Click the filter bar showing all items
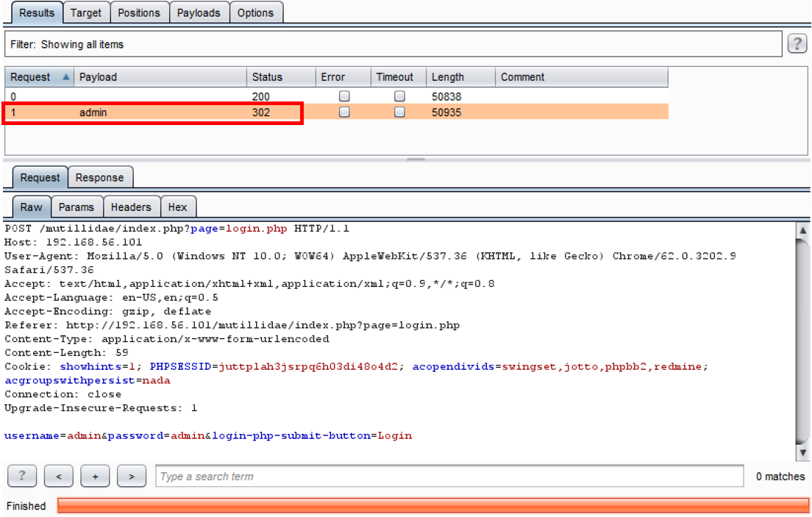 click(x=393, y=44)
